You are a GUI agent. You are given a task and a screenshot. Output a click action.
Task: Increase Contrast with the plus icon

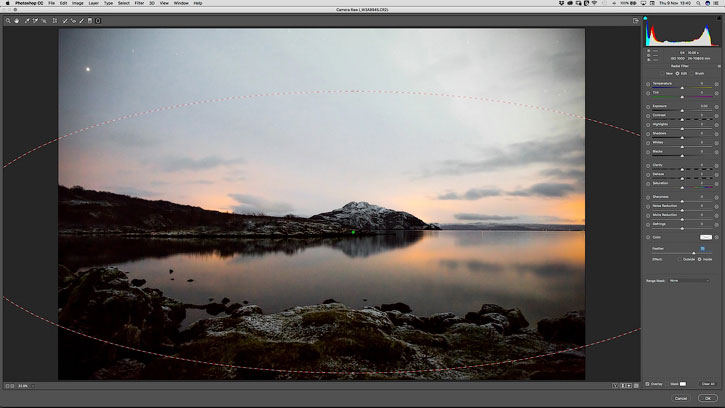point(717,116)
